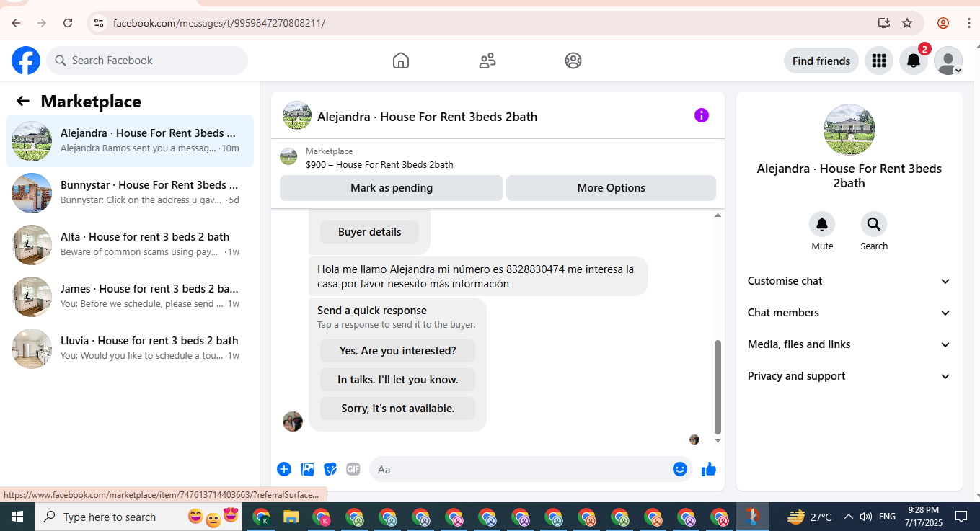Send quick reply "Sorry, it's not available."
Screen dimensions: 980x531
tap(398, 409)
